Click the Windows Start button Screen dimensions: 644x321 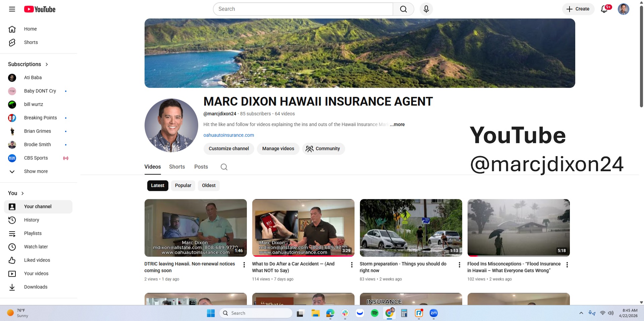coord(211,313)
